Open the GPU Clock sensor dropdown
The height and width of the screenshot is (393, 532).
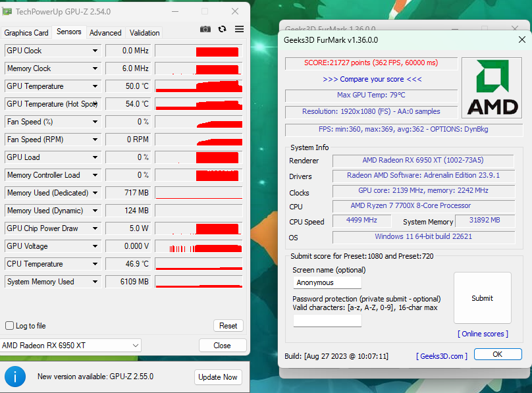click(x=95, y=51)
